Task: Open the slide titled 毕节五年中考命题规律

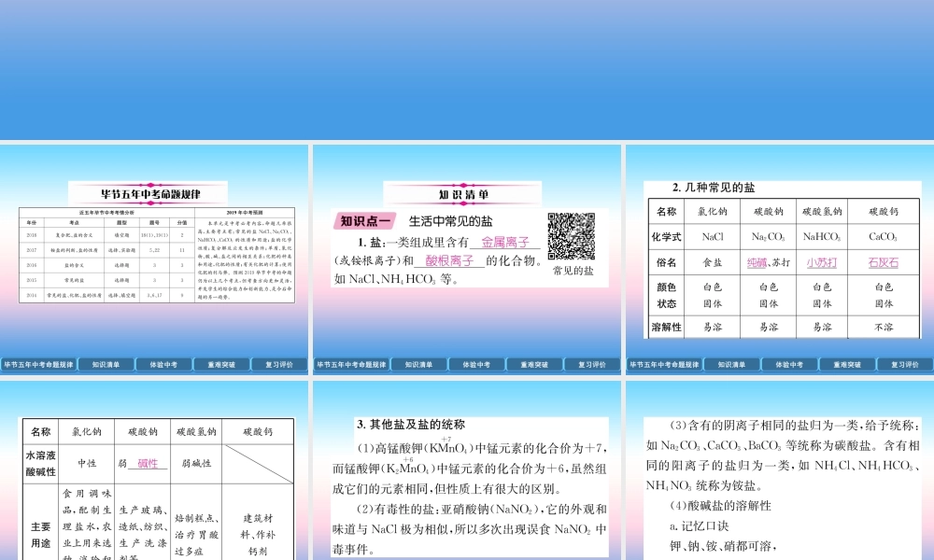Action: pyautogui.click(x=154, y=259)
